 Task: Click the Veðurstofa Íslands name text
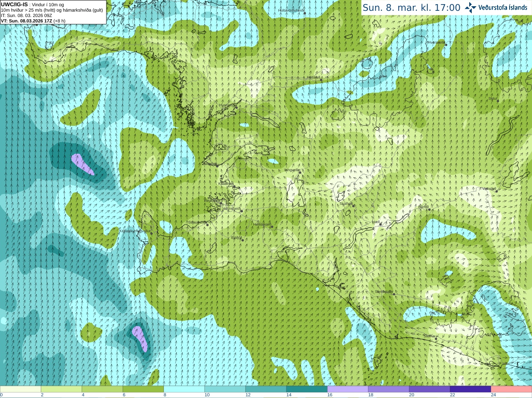(x=502, y=7)
